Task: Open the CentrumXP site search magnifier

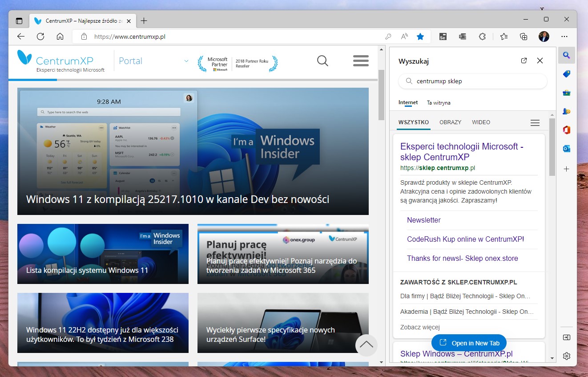Action: [322, 61]
